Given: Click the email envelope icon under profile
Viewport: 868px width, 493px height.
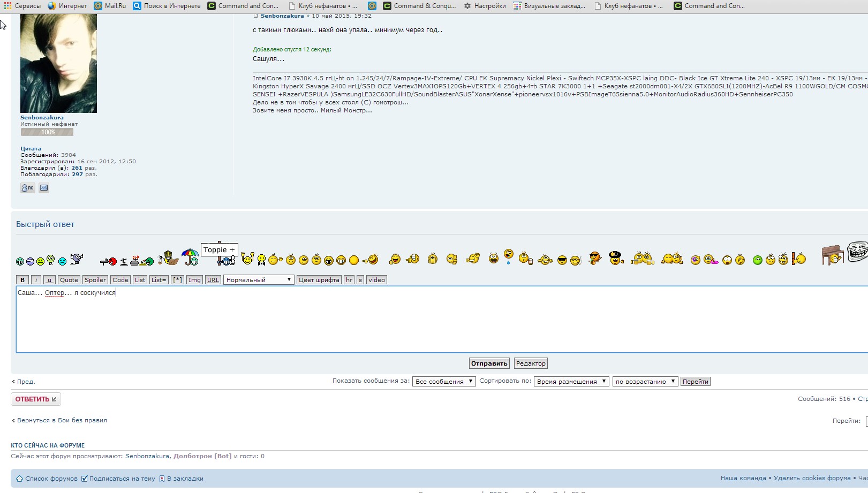Looking at the screenshot, I should pyautogui.click(x=44, y=188).
